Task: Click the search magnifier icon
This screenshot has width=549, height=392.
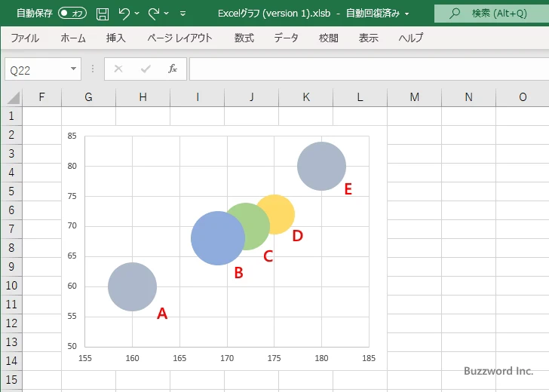Action: click(x=455, y=14)
